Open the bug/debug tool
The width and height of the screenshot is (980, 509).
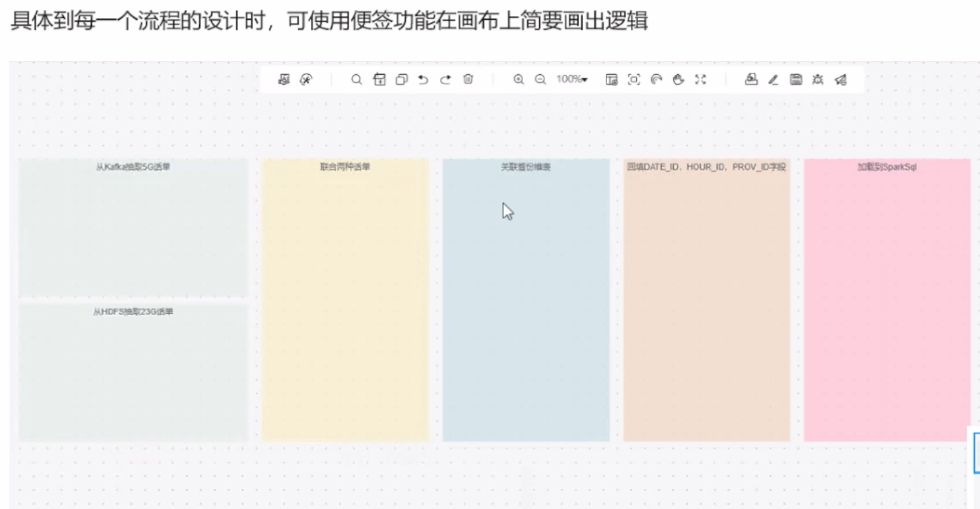(x=817, y=79)
